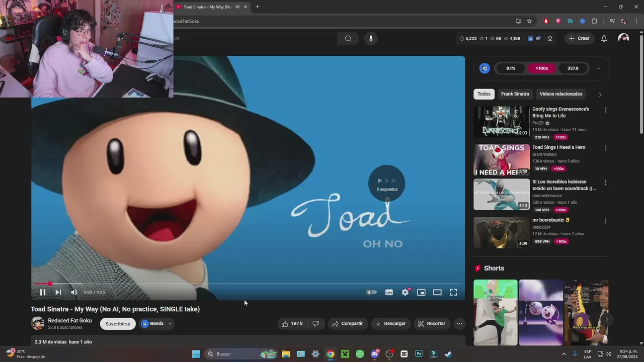The width and height of the screenshot is (644, 362).
Task: Click the vidIQ >100x score pill
Action: tap(542, 68)
